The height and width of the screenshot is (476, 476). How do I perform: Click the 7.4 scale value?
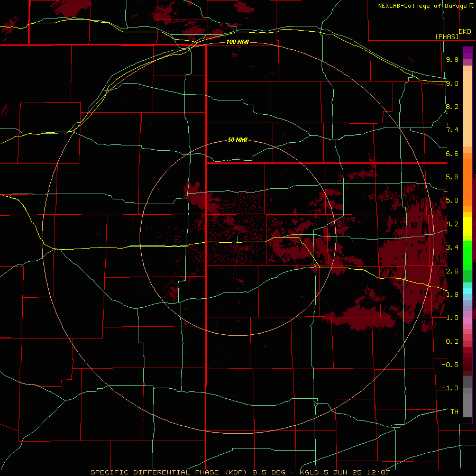(452, 130)
